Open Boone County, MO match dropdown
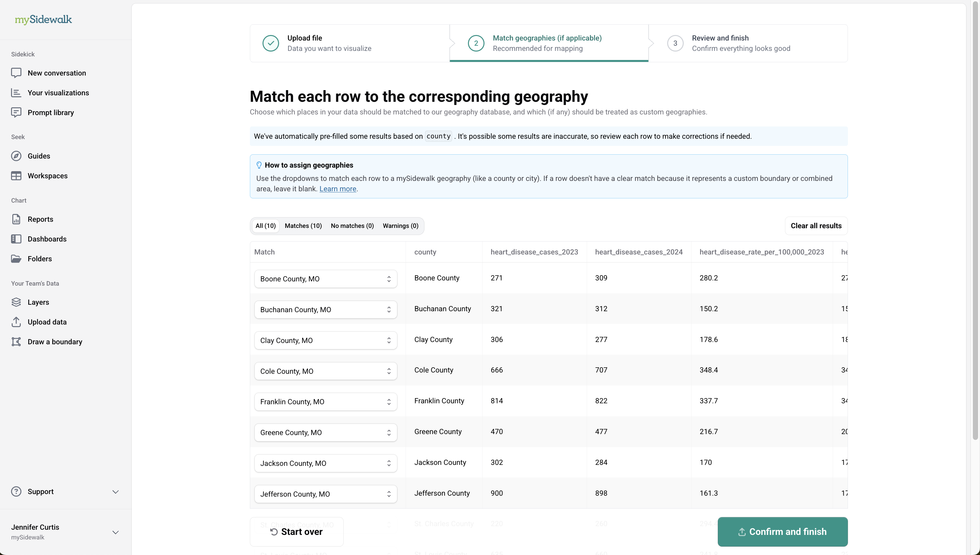The width and height of the screenshot is (980, 555). pos(325,279)
